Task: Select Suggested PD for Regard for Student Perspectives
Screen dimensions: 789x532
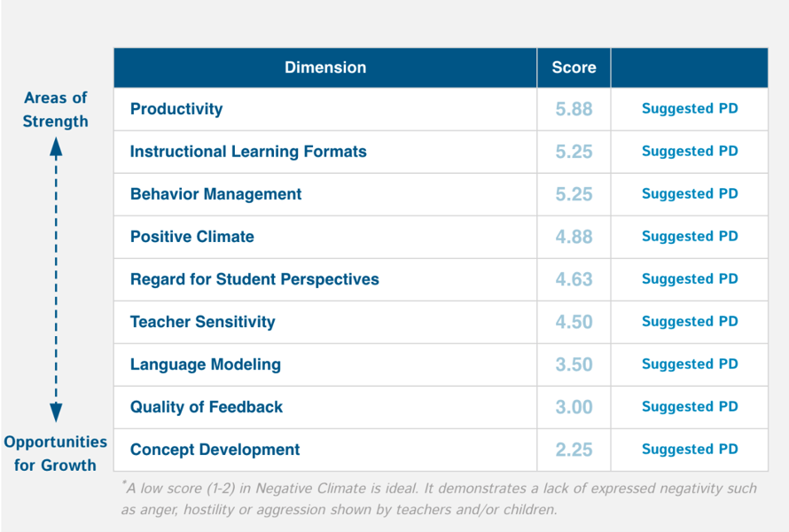Action: coord(690,279)
